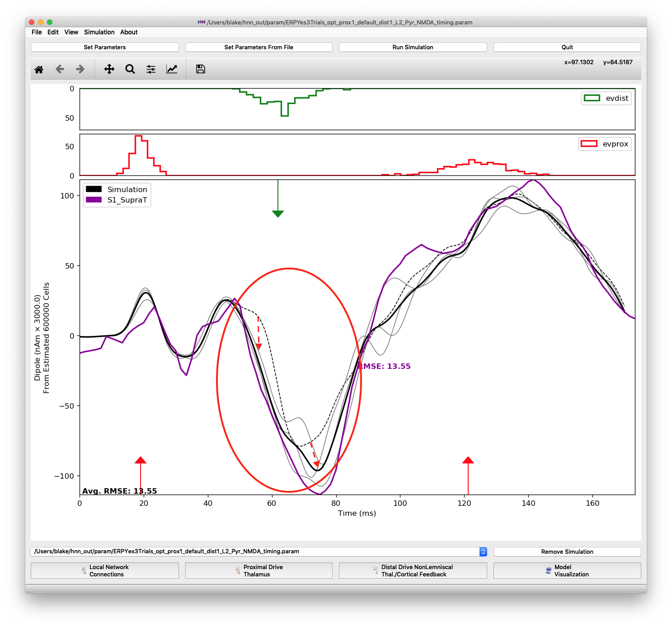Click the Dipole y-axis label
This screenshot has width=672, height=627.
click(42, 338)
